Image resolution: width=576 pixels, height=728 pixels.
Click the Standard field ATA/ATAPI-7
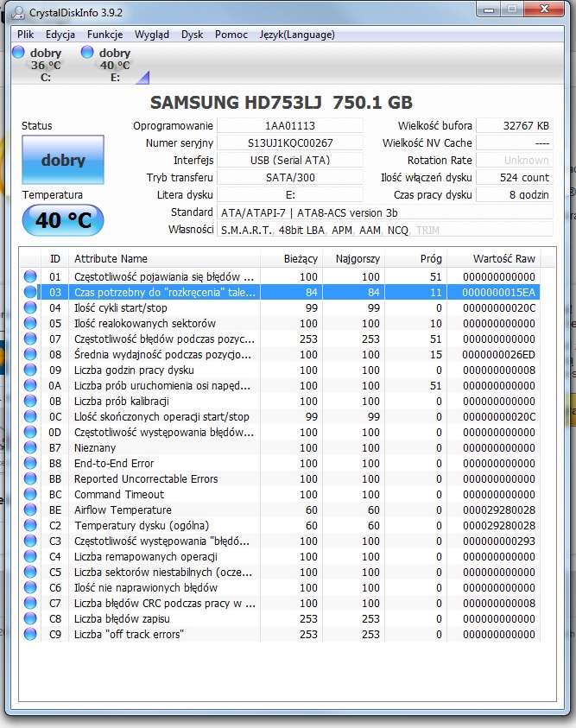(x=385, y=212)
